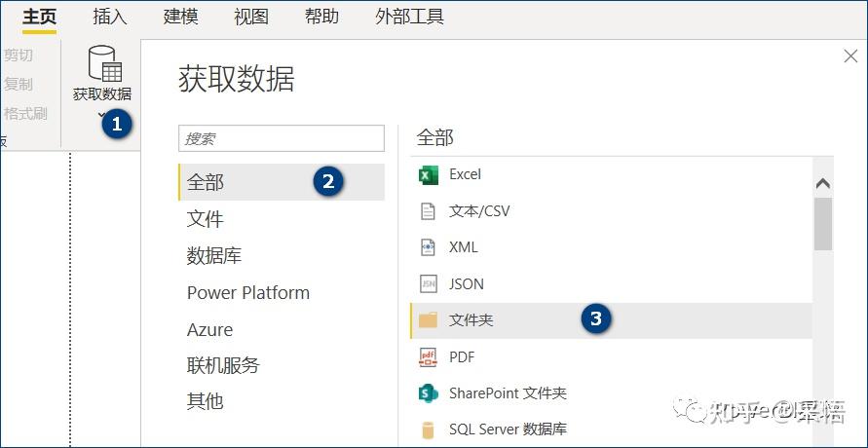
Task: Select the Power Platform category
Action: click(248, 292)
